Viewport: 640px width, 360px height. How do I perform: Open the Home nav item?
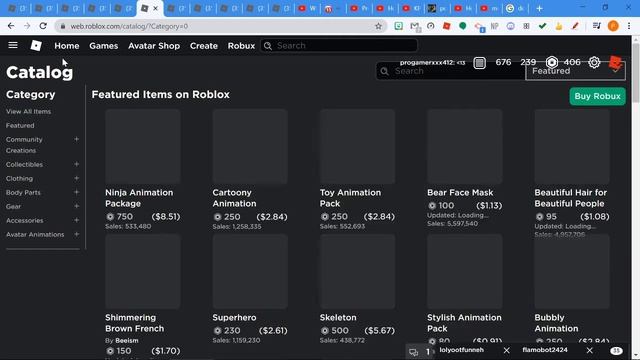[x=67, y=46]
